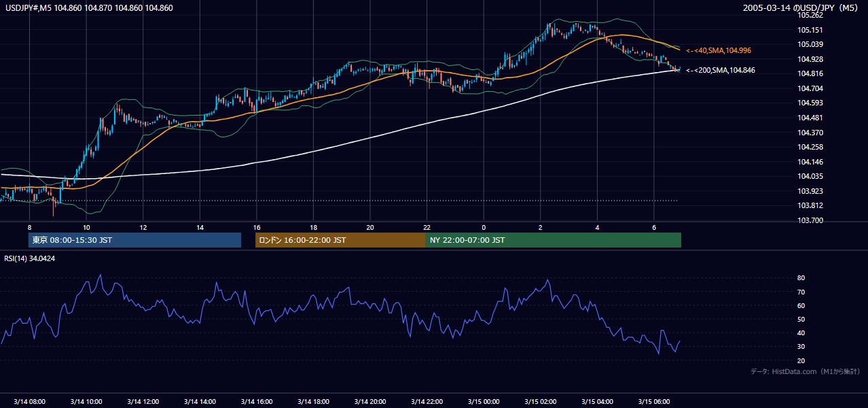The image size is (868, 408).
Task: Select the 2005-03-14 USD/JPY (M5) heading
Action: pyautogui.click(x=801, y=8)
